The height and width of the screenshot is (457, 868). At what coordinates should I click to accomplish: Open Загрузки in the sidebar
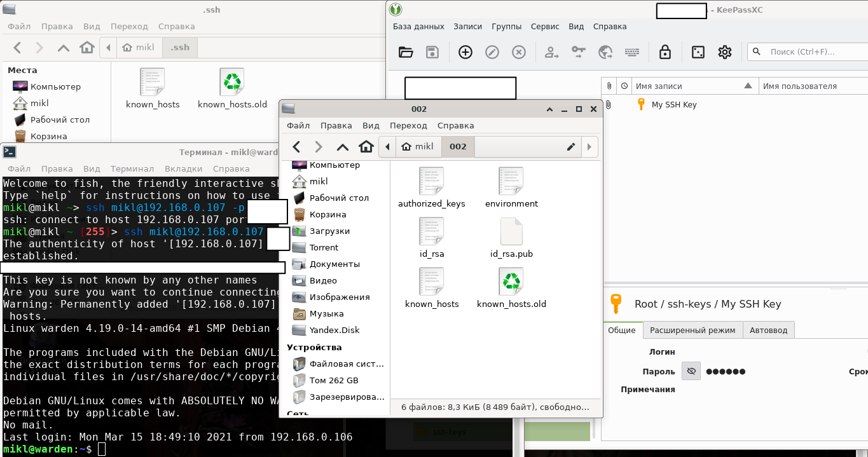[x=329, y=231]
